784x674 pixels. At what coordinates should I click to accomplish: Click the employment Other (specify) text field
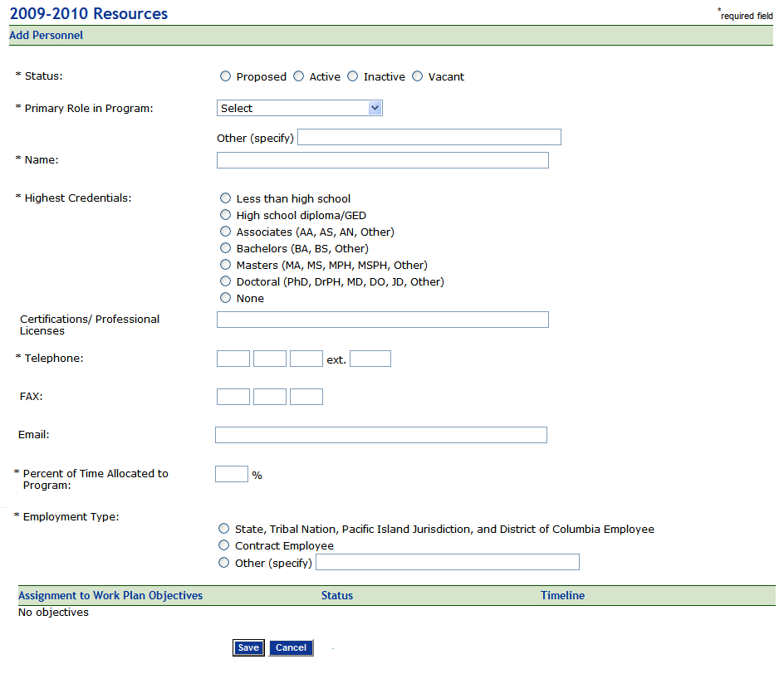(448, 562)
